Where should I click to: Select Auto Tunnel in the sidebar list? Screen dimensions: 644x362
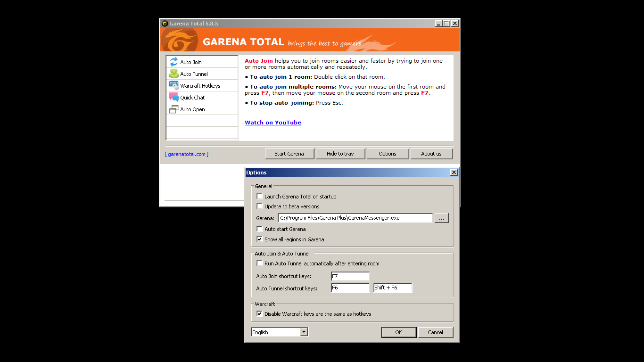pyautogui.click(x=202, y=74)
